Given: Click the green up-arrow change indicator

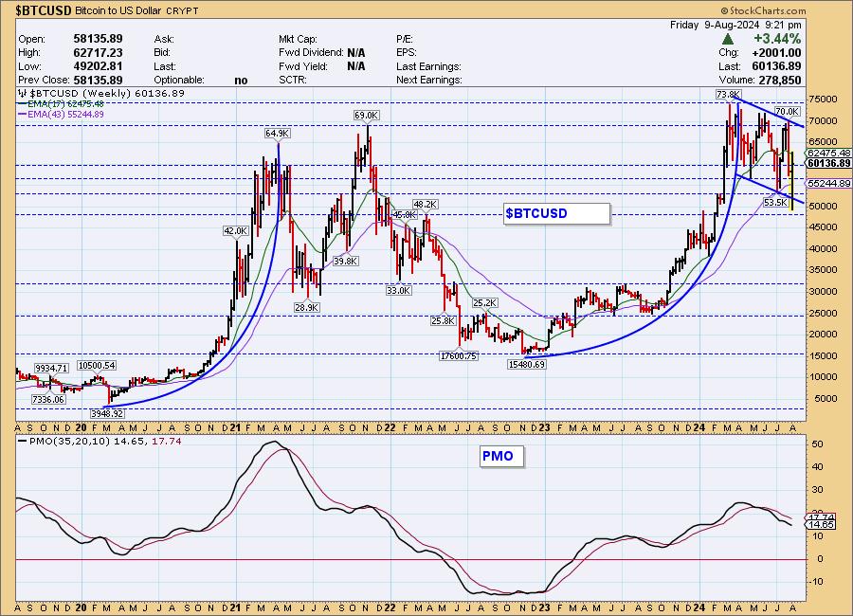Looking at the screenshot, I should 728,39.
